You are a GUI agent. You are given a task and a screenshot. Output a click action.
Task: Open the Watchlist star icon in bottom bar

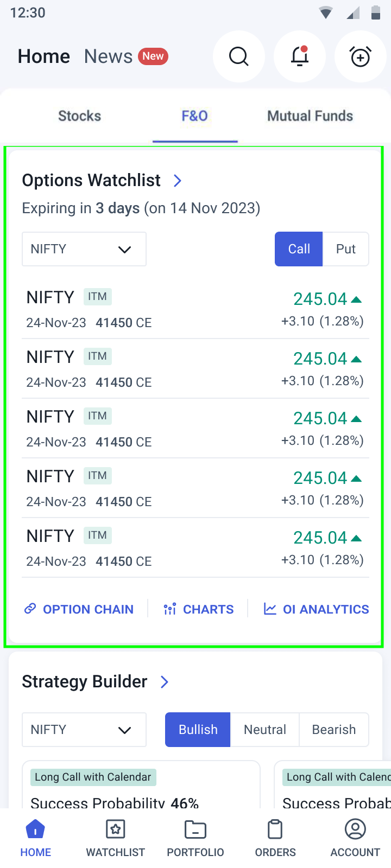pos(116,829)
